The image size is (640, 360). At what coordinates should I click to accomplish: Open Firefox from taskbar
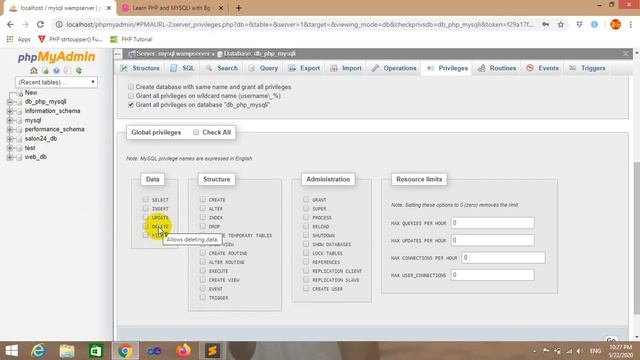[x=183, y=351]
